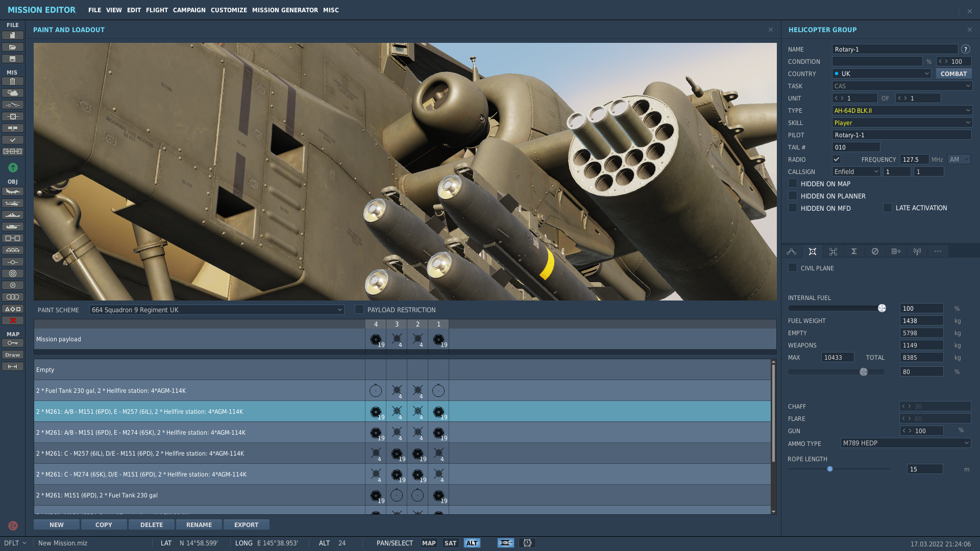Open the AH-64D BLK.II type dropdown
Viewport: 980px width, 551px height.
[902, 110]
